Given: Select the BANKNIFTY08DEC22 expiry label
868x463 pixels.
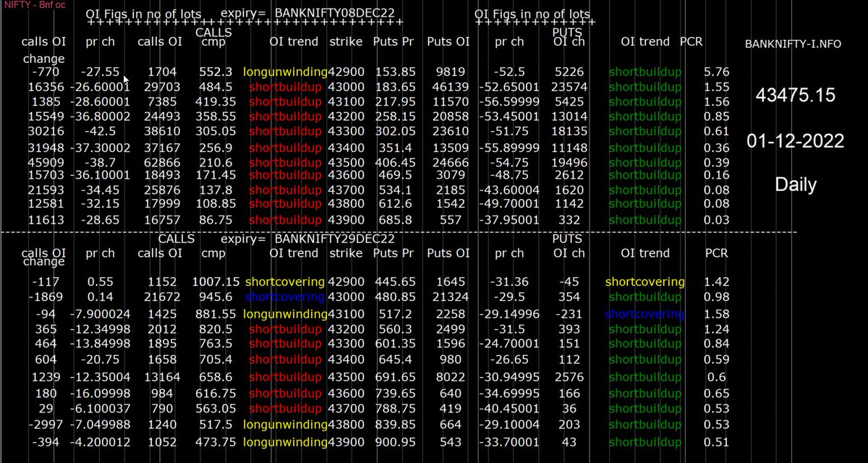Looking at the screenshot, I should coord(336,14).
